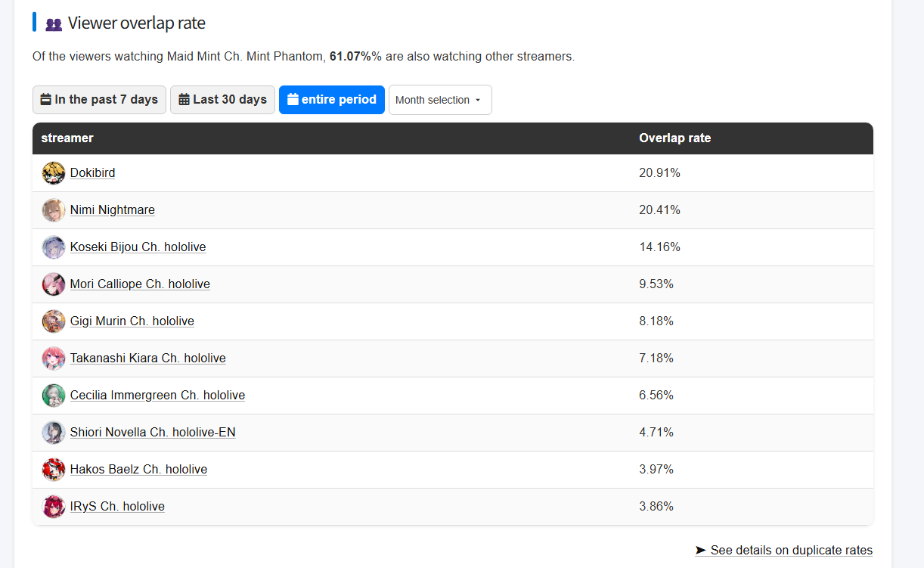The height and width of the screenshot is (568, 924).
Task: Click Shiori Novella's avatar icon
Action: (54, 433)
